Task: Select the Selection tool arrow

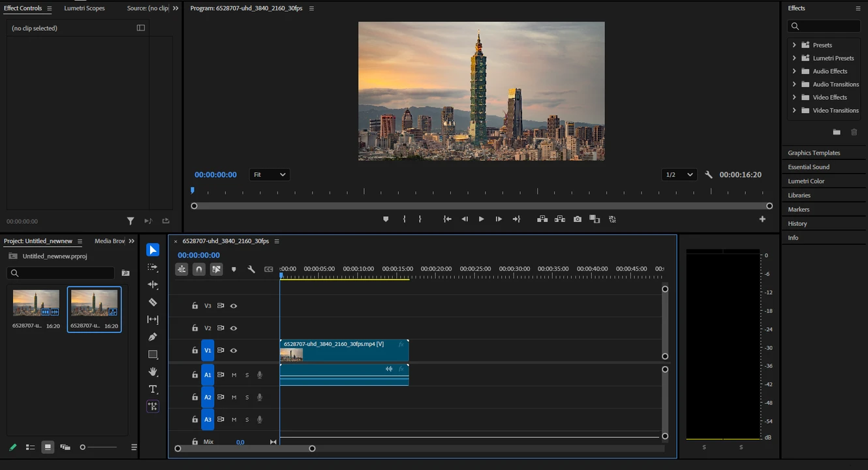Action: 153,250
